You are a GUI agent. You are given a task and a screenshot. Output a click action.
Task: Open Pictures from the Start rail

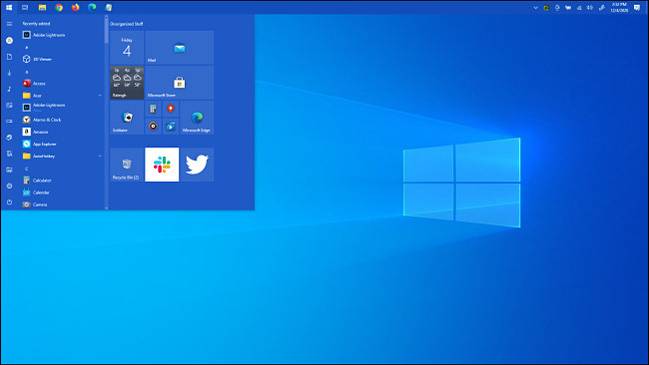9,105
